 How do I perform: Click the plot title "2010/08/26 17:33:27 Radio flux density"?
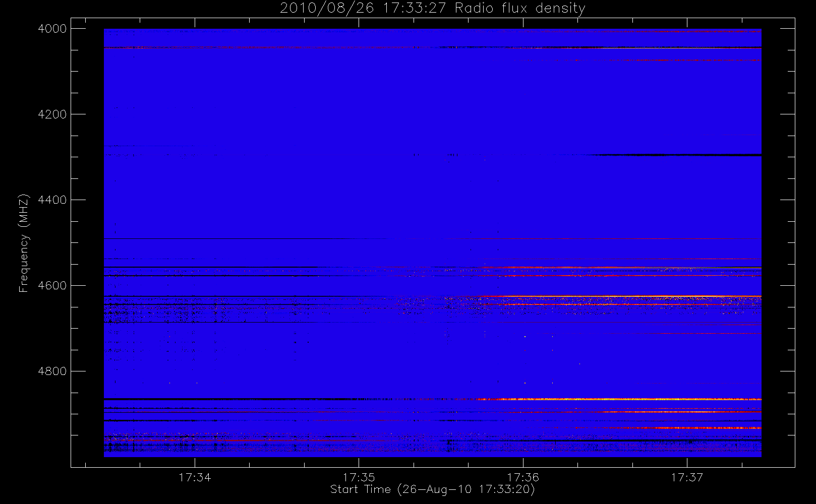432,9
